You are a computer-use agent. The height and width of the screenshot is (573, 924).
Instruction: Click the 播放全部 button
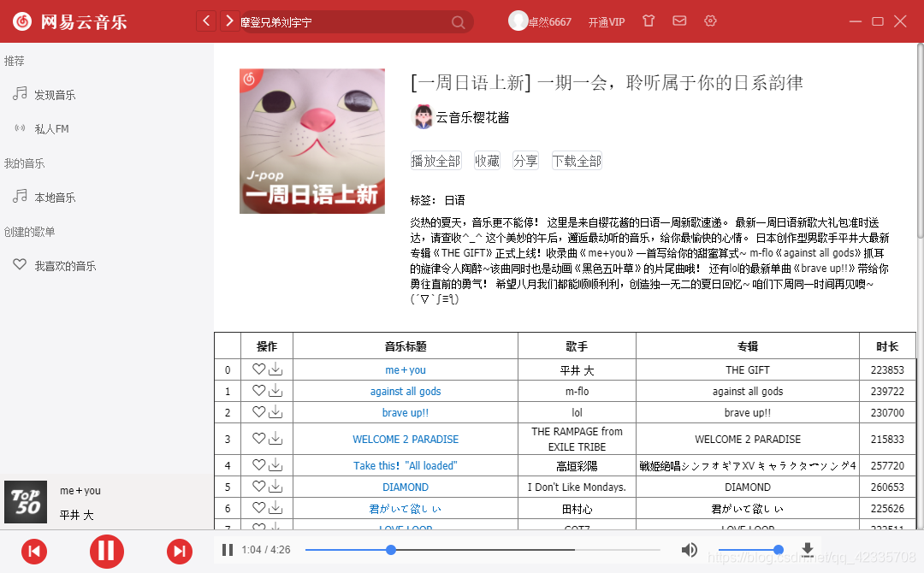click(x=435, y=161)
